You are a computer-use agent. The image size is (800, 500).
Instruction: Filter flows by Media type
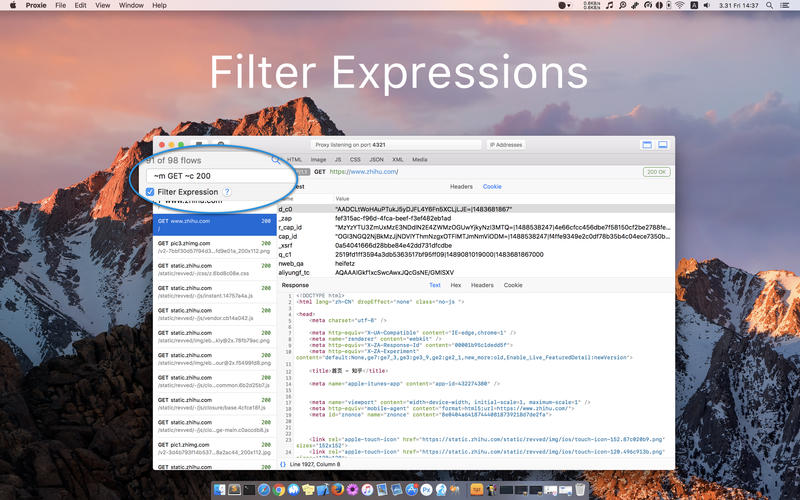click(420, 160)
